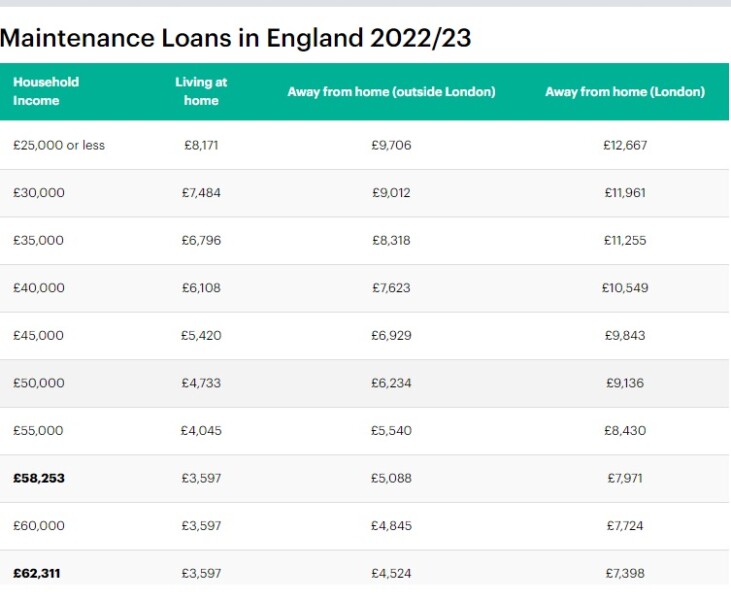731x600 pixels.
Task: Click the bold £62,311 income cell
Action: [x=39, y=573]
